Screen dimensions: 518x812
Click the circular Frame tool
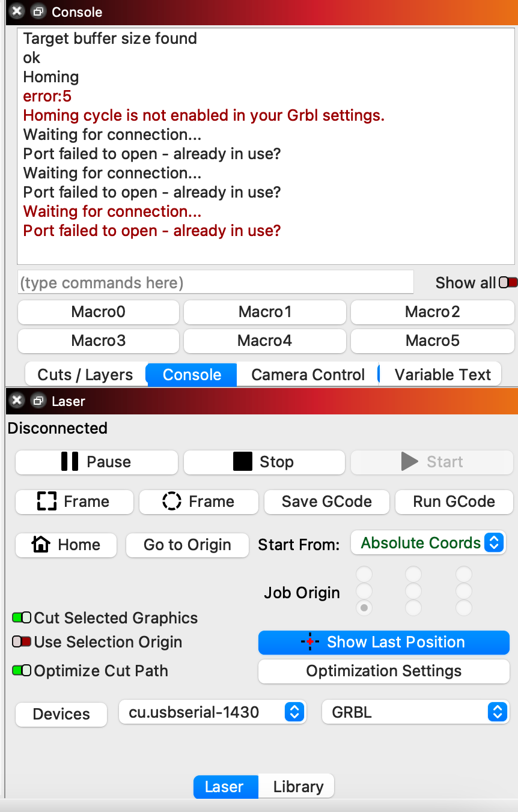point(198,502)
